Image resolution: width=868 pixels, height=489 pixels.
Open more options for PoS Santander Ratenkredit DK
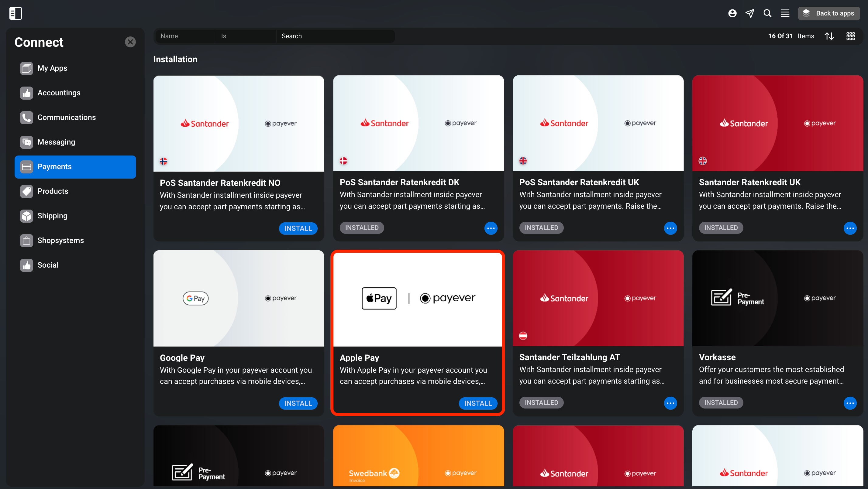pos(491,228)
